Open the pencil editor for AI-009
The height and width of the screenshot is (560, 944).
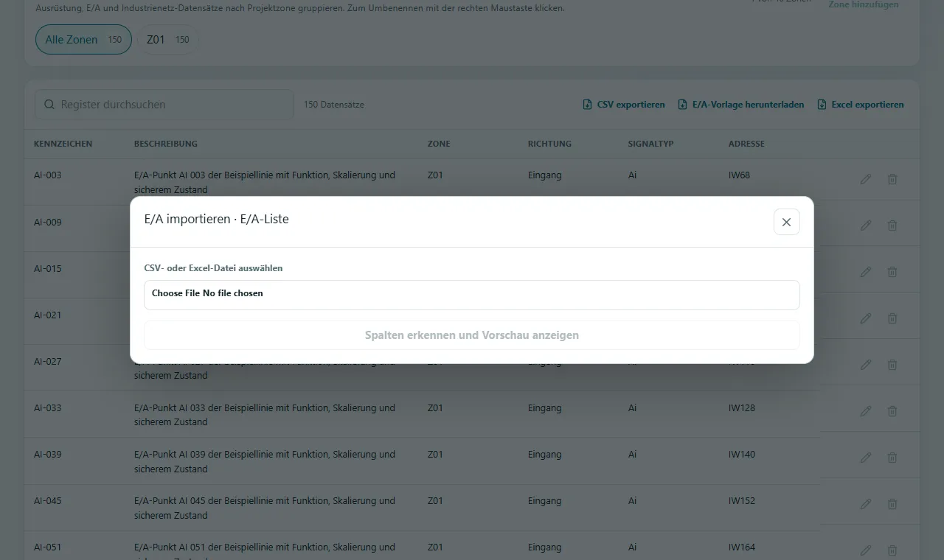866,225
